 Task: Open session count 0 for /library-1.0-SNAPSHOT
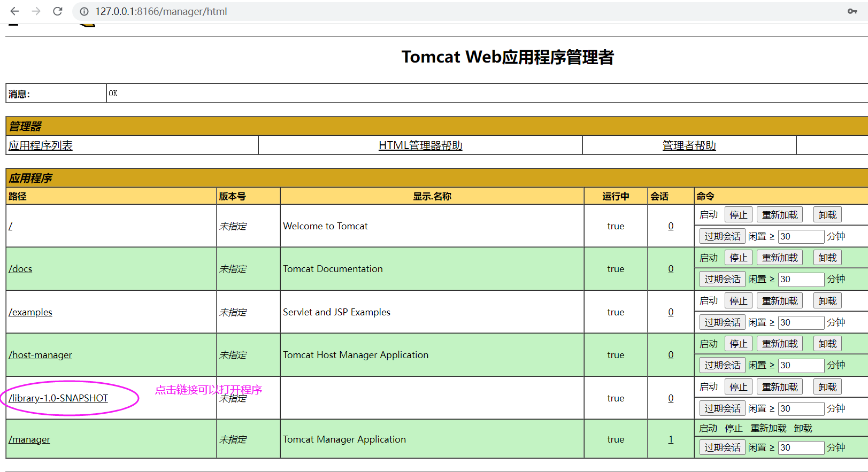click(x=671, y=398)
